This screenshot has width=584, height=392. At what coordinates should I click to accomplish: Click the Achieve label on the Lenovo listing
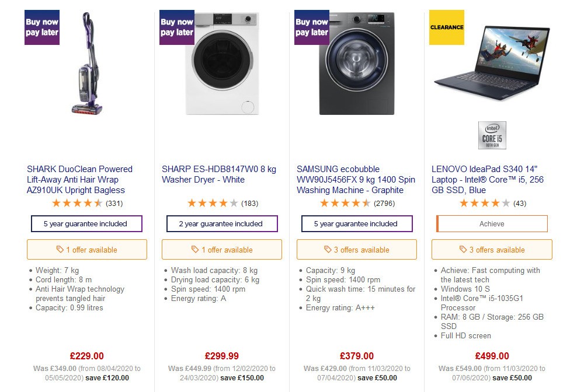[491, 223]
